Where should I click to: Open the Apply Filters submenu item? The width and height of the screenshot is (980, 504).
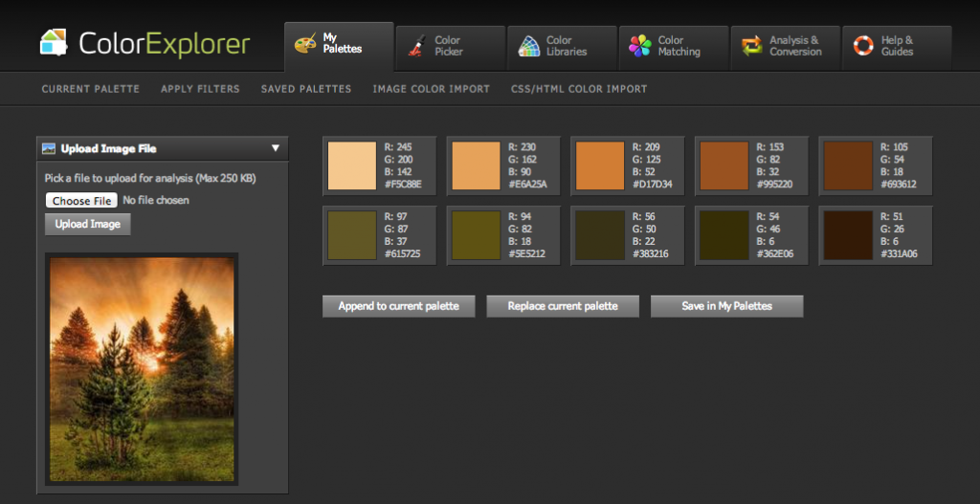(200, 89)
